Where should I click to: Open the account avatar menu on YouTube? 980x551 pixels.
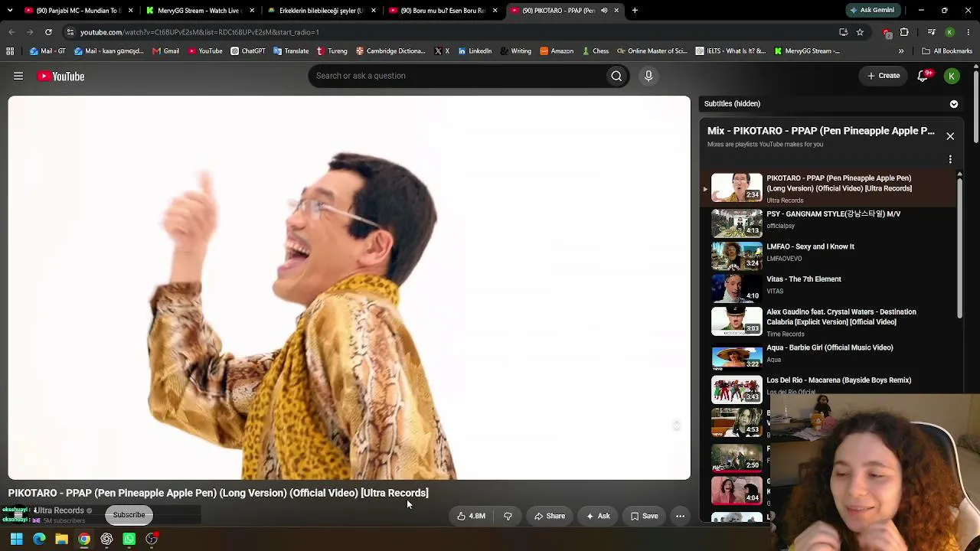[x=952, y=76]
